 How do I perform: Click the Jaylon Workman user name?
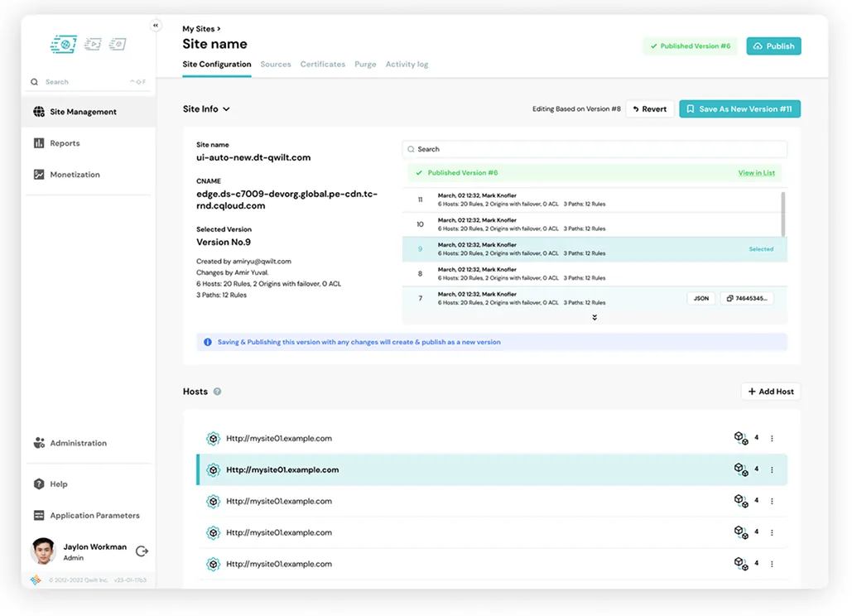[94, 546]
